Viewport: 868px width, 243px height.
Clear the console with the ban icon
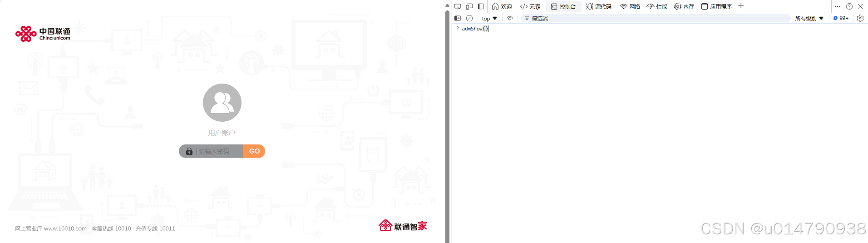pos(469,18)
